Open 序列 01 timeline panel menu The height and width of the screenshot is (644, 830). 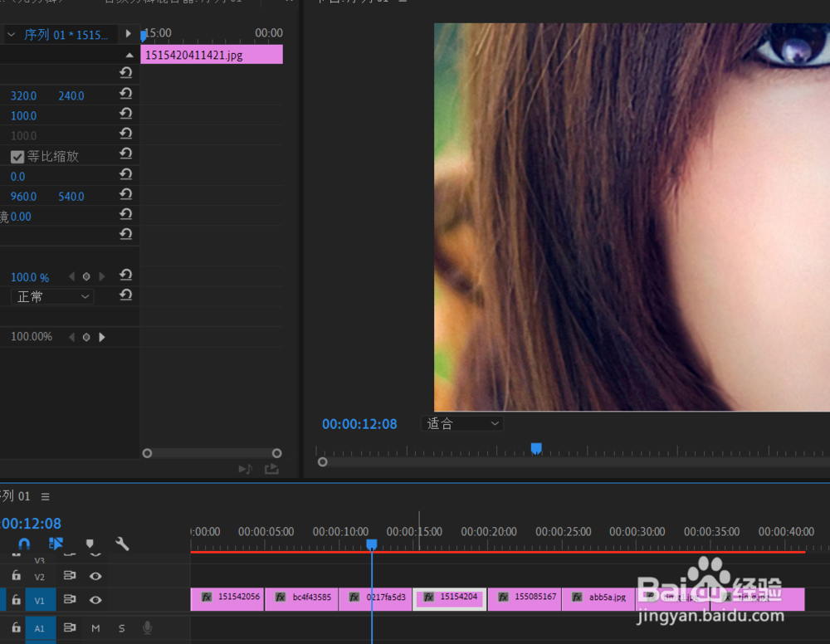pyautogui.click(x=46, y=496)
